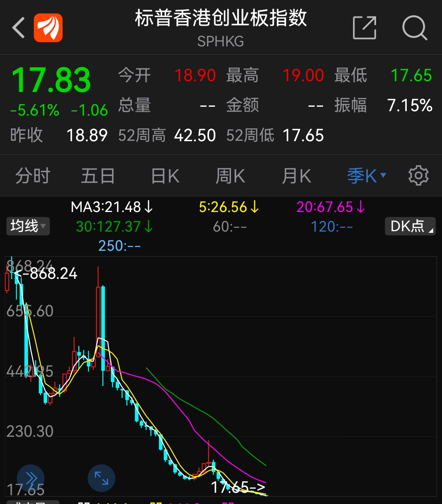Select the 月K monthly chart view
This screenshot has width=442, height=504.
click(296, 176)
